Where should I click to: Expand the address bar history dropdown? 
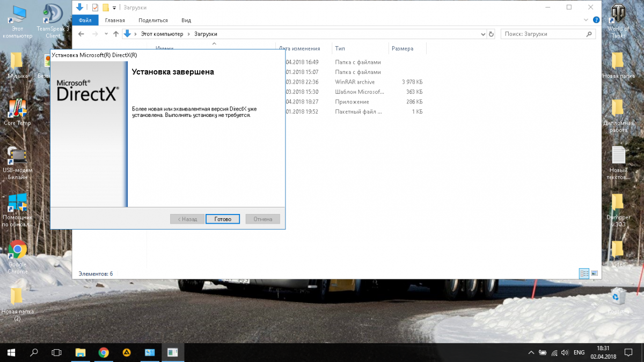482,34
